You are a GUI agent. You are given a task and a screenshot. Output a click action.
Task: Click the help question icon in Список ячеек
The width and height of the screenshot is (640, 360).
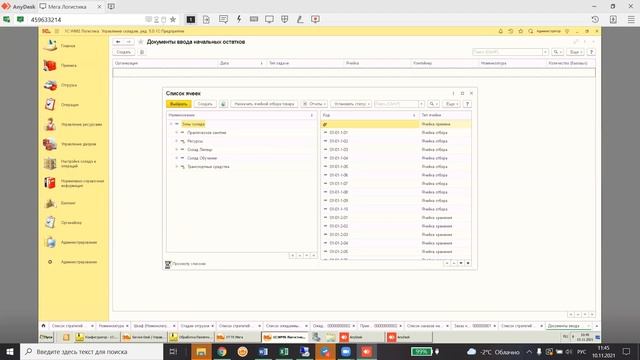pos(467,104)
